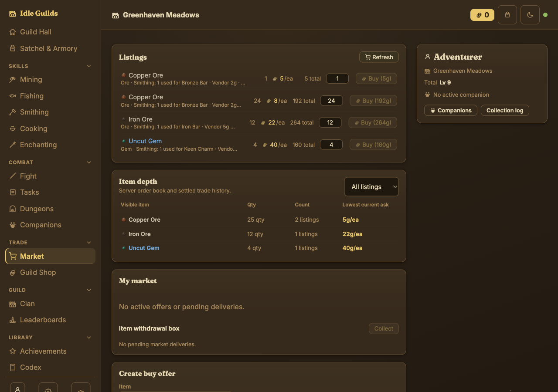Click Iron Ore row in Item depth
The image size is (558, 392).
[259, 234]
